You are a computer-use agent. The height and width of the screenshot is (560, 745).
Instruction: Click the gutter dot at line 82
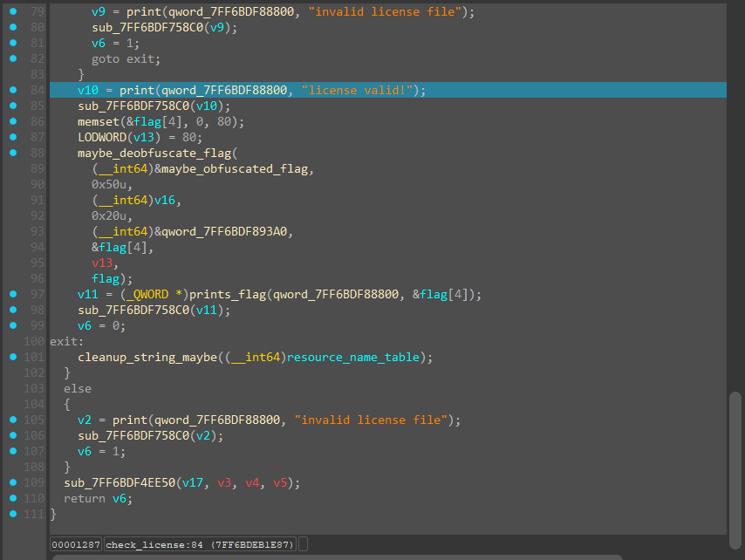[x=12, y=58]
